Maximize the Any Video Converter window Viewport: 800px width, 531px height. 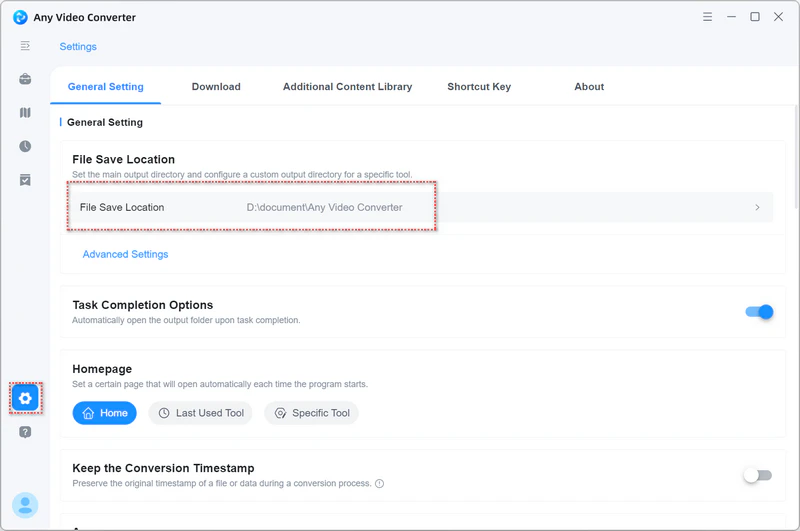[x=755, y=17]
